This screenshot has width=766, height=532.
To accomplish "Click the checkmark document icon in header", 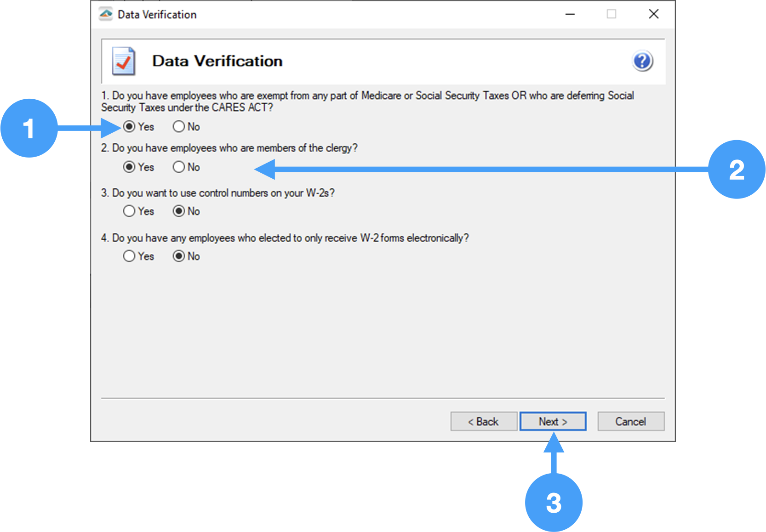I will click(123, 61).
